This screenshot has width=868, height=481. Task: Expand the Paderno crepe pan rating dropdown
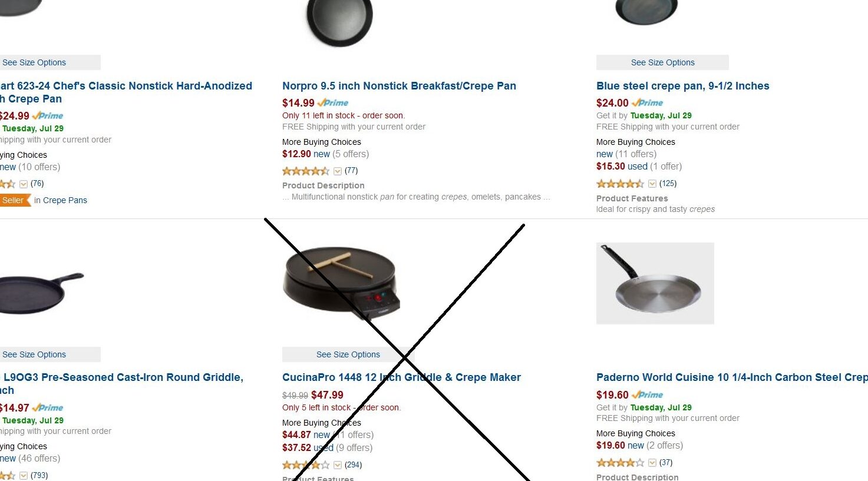click(652, 463)
